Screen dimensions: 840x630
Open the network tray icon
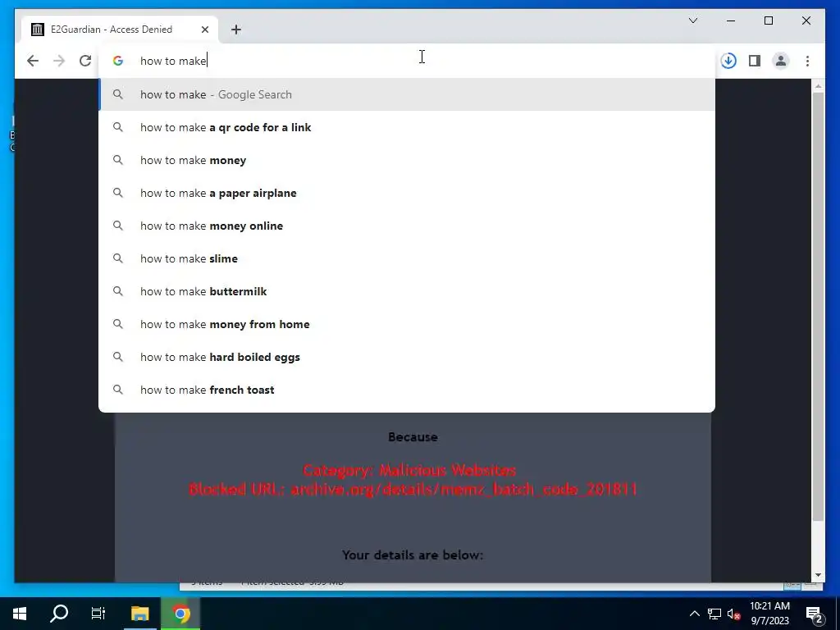tap(714, 614)
